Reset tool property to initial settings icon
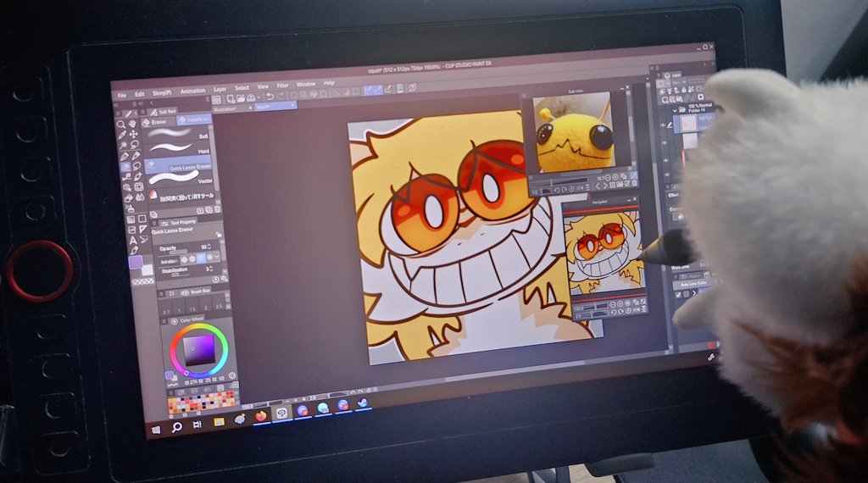The height and width of the screenshot is (483, 868). (214, 279)
